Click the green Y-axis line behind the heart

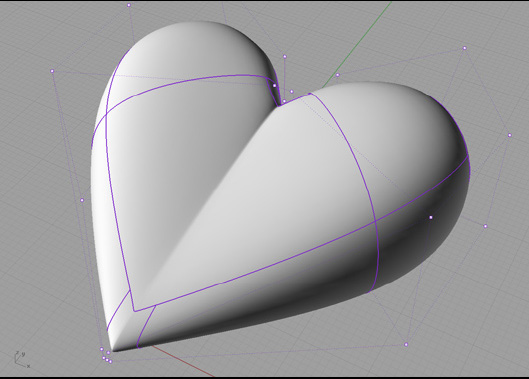358,44
